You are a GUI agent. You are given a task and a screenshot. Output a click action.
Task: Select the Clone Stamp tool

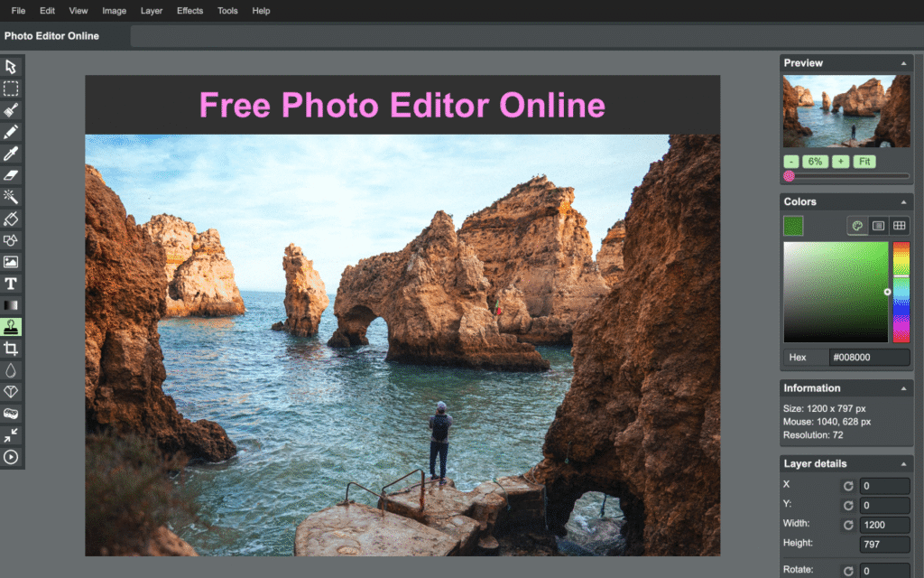click(12, 327)
